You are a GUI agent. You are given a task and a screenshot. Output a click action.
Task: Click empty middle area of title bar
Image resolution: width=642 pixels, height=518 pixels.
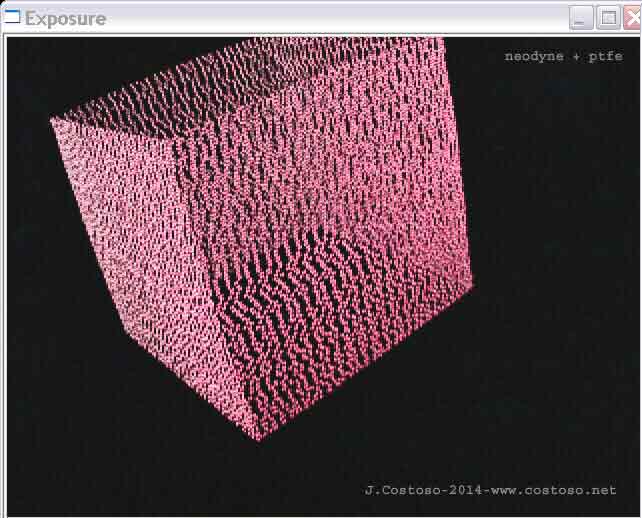point(330,17)
